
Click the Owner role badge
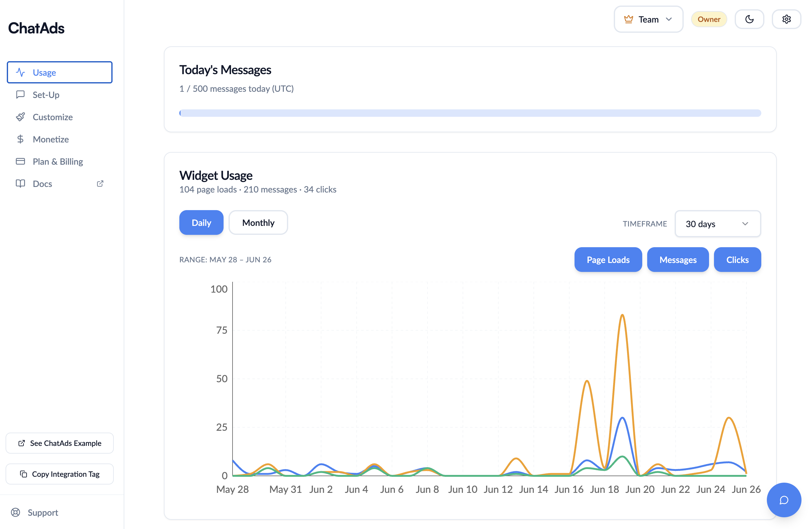click(709, 19)
